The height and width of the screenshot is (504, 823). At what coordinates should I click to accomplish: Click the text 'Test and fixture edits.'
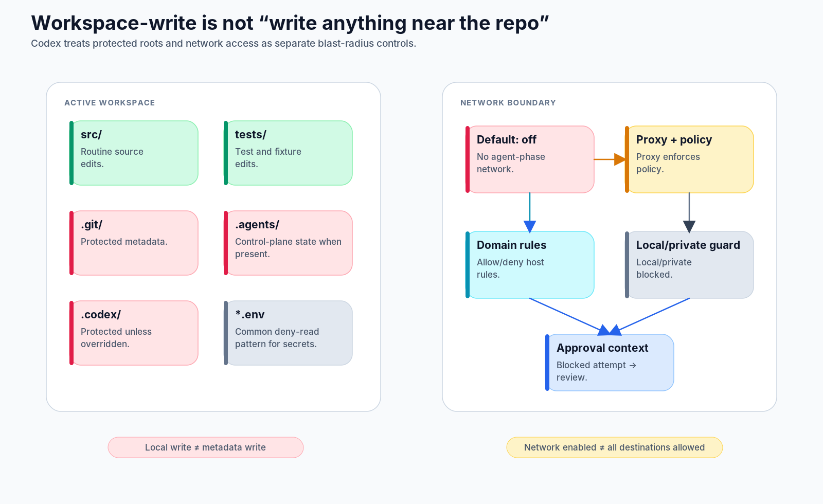point(268,158)
